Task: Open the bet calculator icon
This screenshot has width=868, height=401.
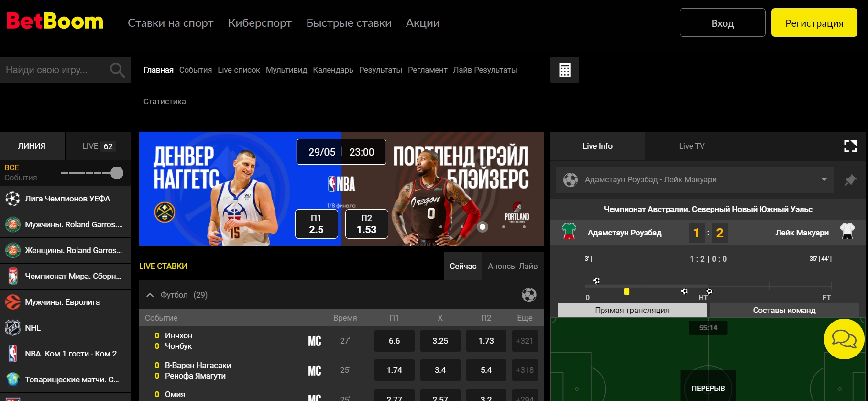Action: click(565, 70)
